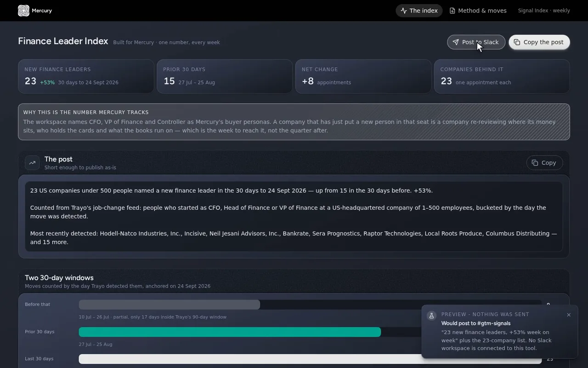
Task: Click the +53% badge in the stats card
Action: pyautogui.click(x=47, y=83)
